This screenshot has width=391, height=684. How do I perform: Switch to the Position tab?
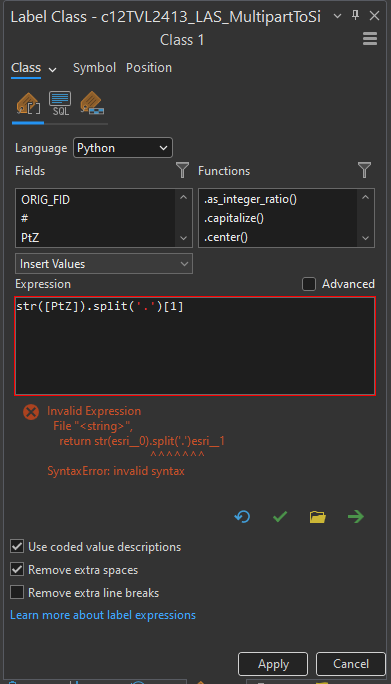(149, 68)
